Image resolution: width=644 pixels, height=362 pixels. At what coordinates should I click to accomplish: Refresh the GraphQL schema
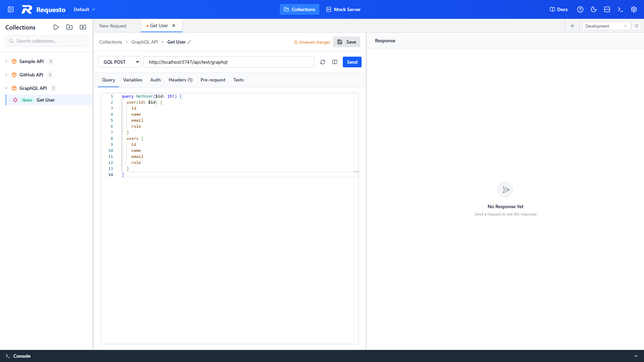tap(323, 62)
